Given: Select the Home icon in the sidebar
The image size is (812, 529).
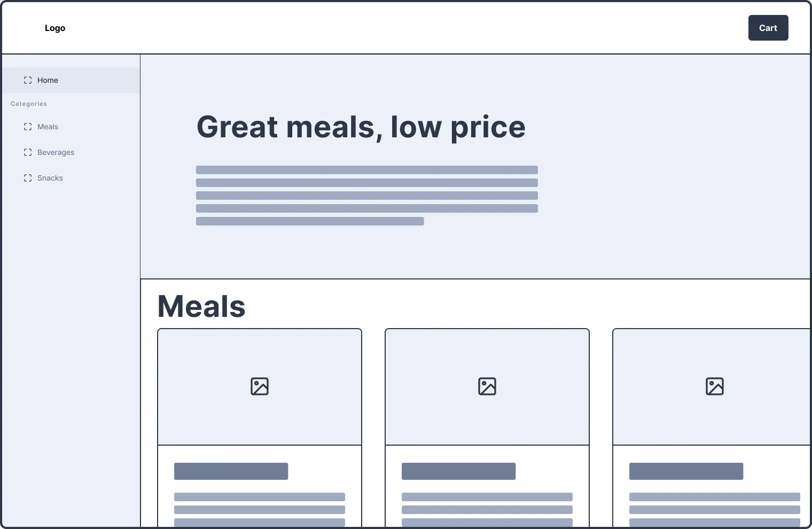Looking at the screenshot, I should 28,80.
